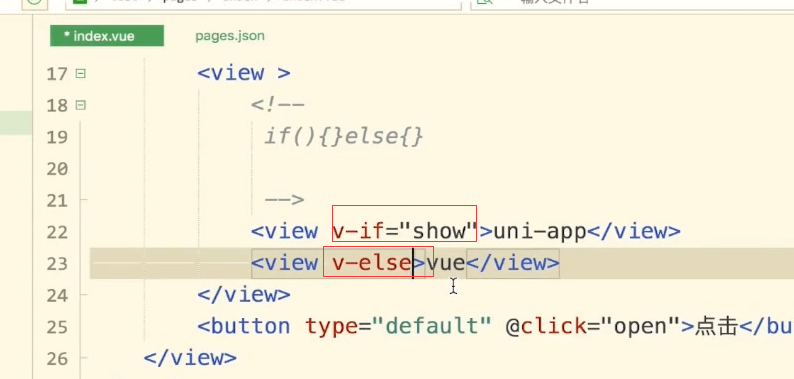Click the "show" value on line 22
794x379 pixels.
(439, 232)
